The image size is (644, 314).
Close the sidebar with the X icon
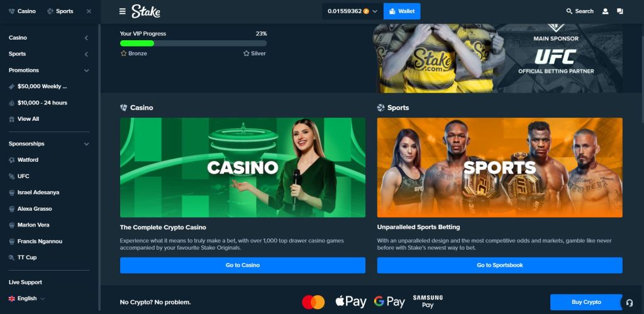89,11
